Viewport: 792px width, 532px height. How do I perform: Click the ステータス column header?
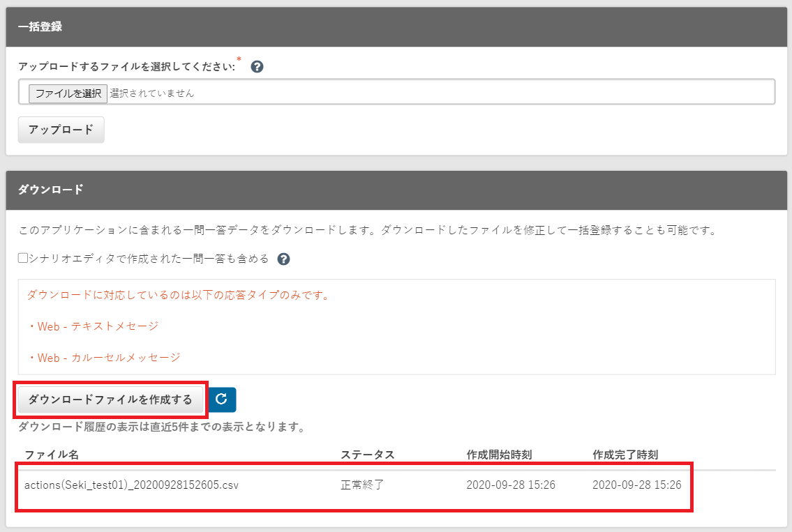point(367,455)
